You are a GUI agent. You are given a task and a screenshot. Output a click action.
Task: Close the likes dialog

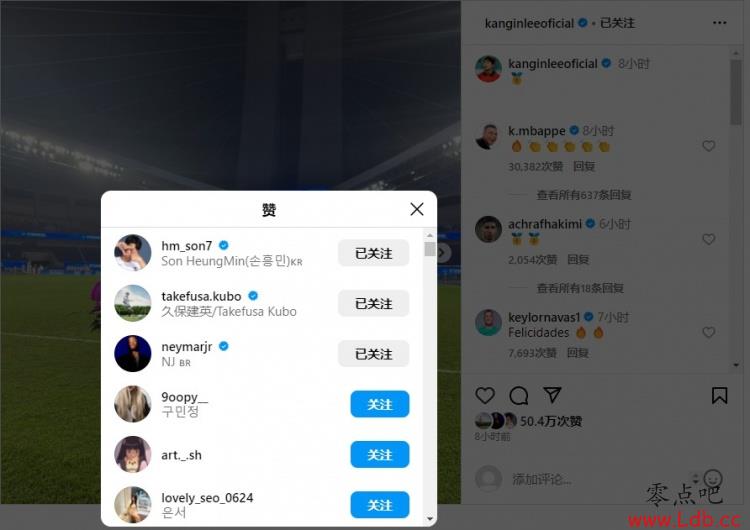point(417,209)
